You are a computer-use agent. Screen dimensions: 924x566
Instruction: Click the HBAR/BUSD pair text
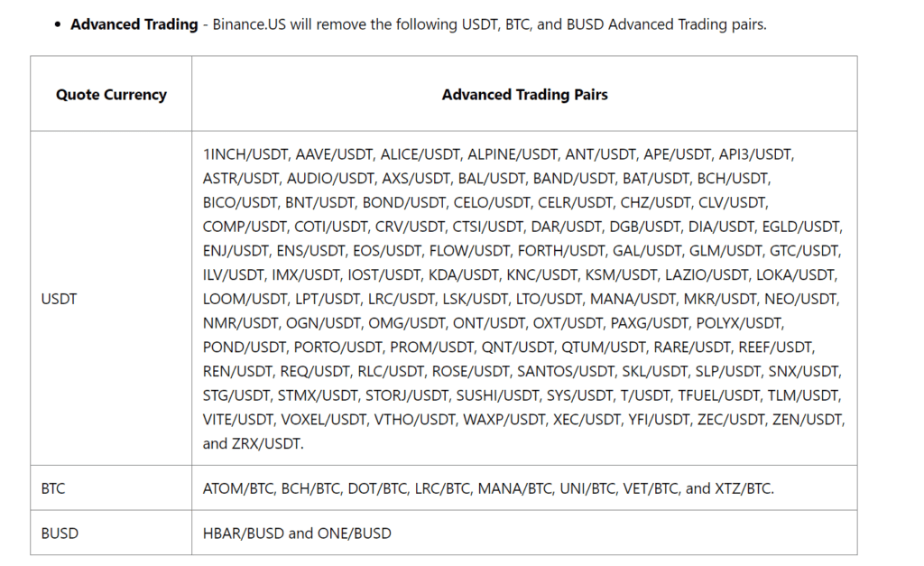point(244,534)
